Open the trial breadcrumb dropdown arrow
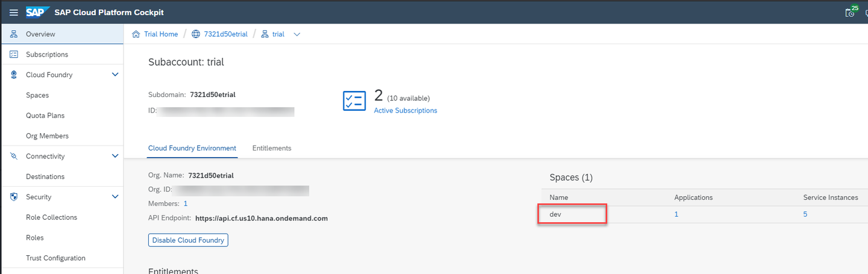Image resolution: width=868 pixels, height=274 pixels. [297, 34]
